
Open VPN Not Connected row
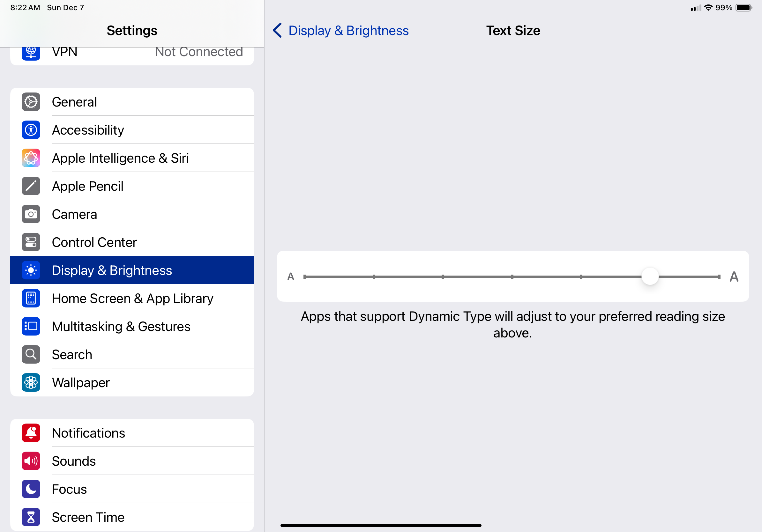coord(132,52)
